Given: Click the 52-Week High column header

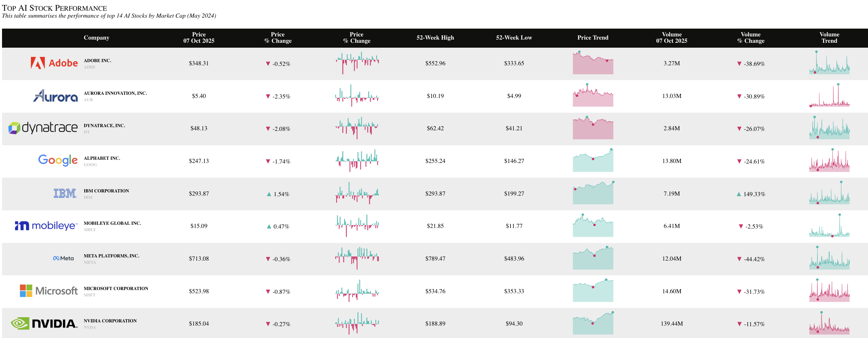Looking at the screenshot, I should click(435, 37).
